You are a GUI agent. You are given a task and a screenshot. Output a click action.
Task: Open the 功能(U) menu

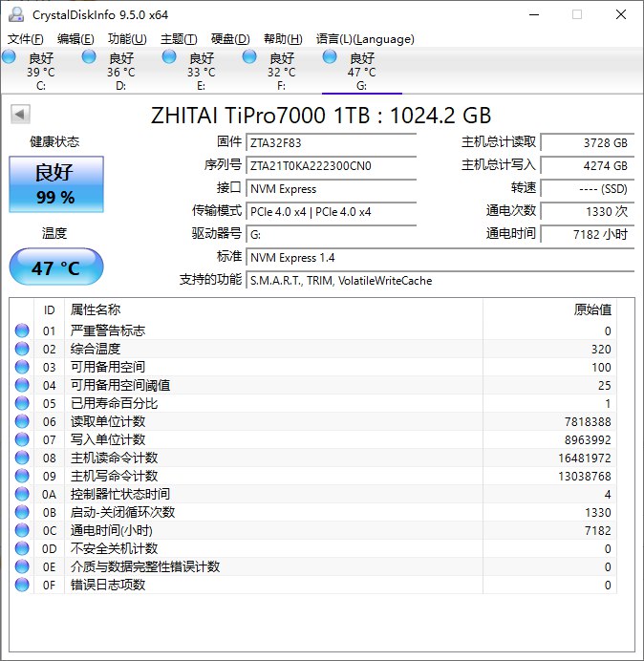pos(127,39)
